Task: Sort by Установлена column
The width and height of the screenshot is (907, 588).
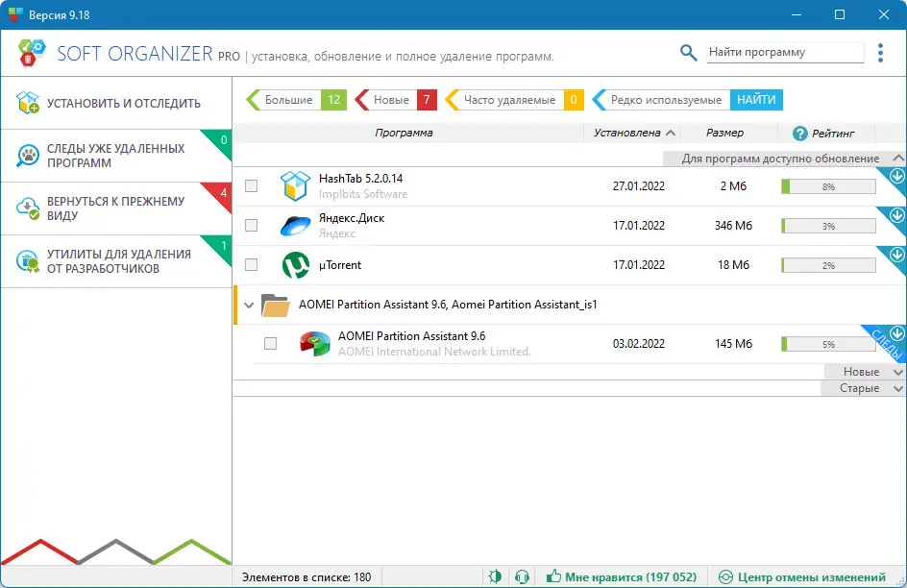Action: (633, 133)
